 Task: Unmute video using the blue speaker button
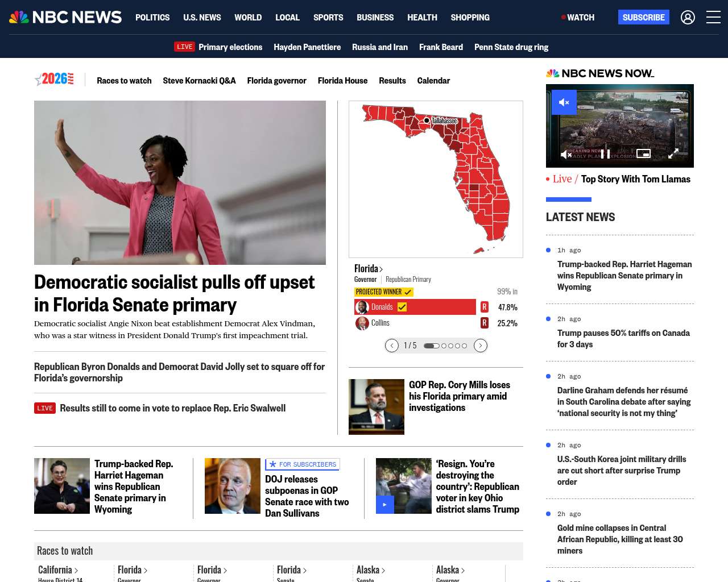[564, 102]
